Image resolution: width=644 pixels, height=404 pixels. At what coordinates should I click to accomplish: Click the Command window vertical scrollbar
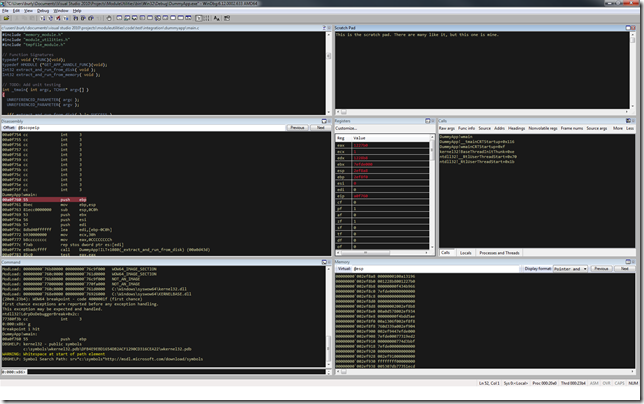click(x=328, y=317)
